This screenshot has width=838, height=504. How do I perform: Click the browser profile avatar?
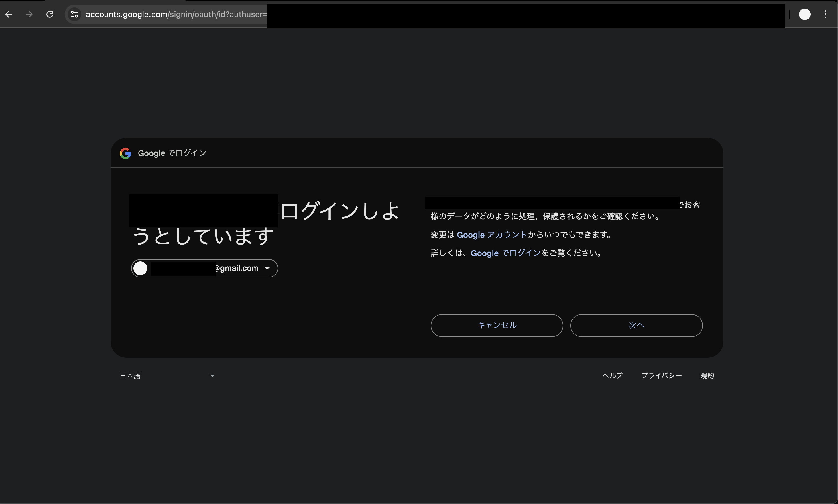tap(804, 14)
